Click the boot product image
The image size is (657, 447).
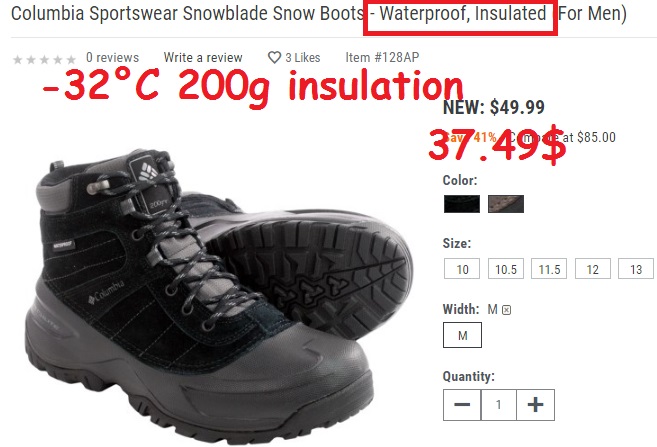(218, 293)
